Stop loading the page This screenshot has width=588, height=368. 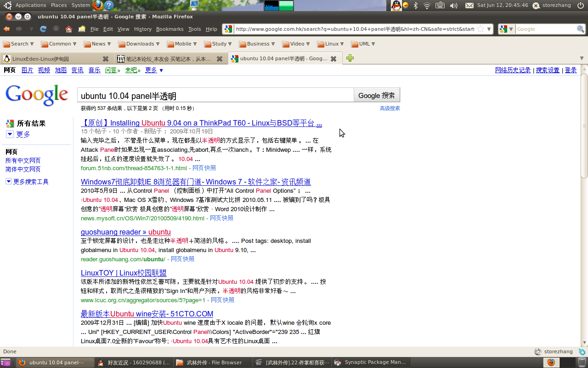click(x=56, y=29)
